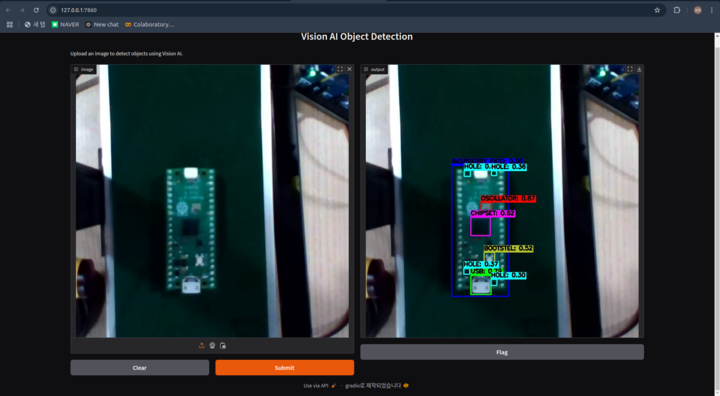Click the Clear button
This screenshot has width=720, height=396.
coord(140,368)
